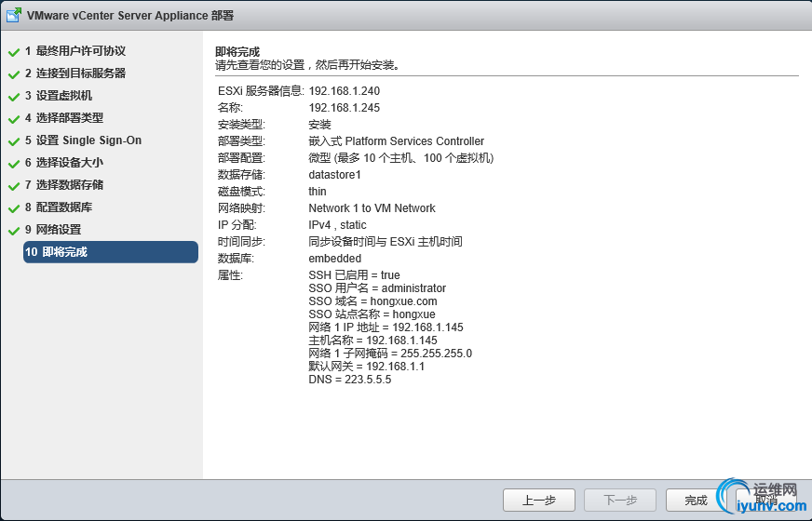Image resolution: width=812 pixels, height=521 pixels.
Task: Click the 请先查看您的设置 instruction text
Action: coord(308,65)
